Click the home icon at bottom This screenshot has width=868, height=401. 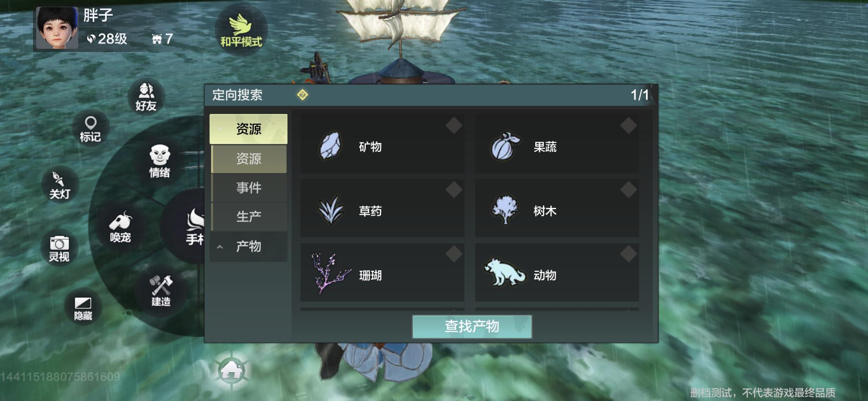click(231, 370)
